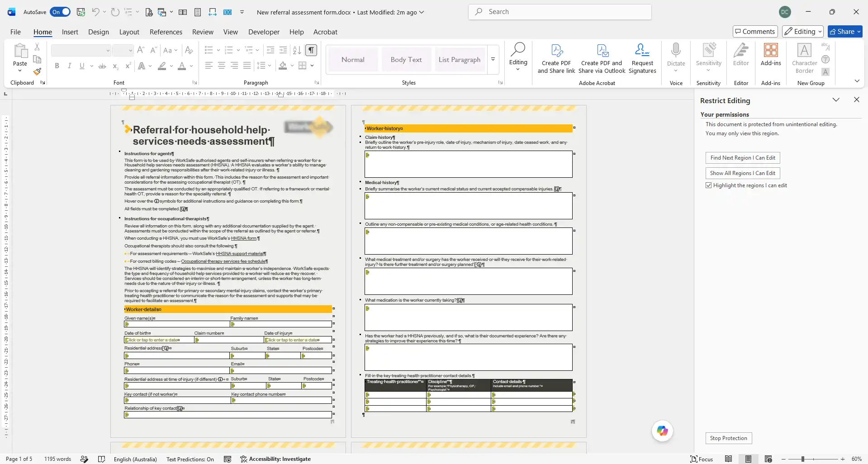Image resolution: width=868 pixels, height=464 pixels.
Task: Open the Editing mode dropdown
Action: click(x=803, y=32)
